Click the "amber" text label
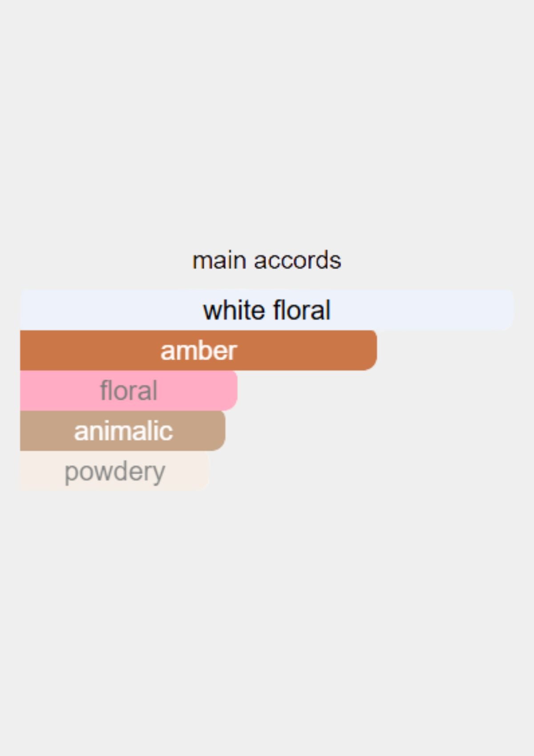The height and width of the screenshot is (756, 534). coord(198,350)
